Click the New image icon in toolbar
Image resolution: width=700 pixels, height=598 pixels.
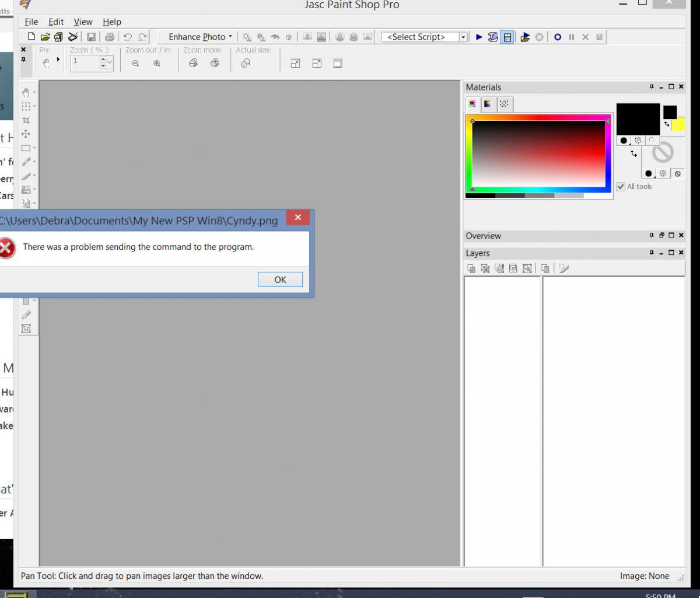click(32, 37)
